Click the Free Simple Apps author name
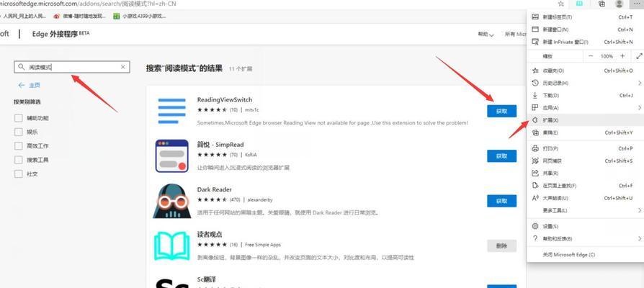The image size is (644, 288). [x=263, y=245]
